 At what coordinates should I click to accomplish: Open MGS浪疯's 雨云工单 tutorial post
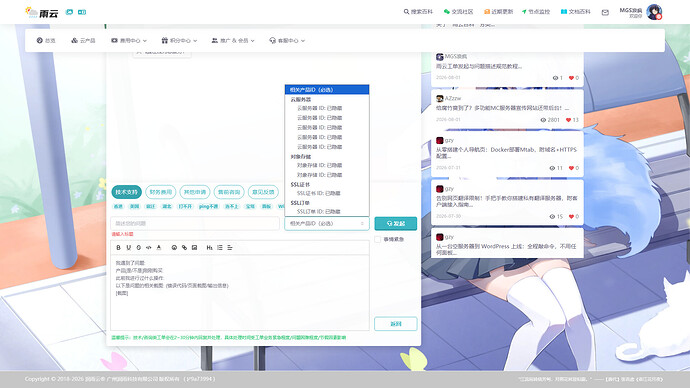pos(479,66)
